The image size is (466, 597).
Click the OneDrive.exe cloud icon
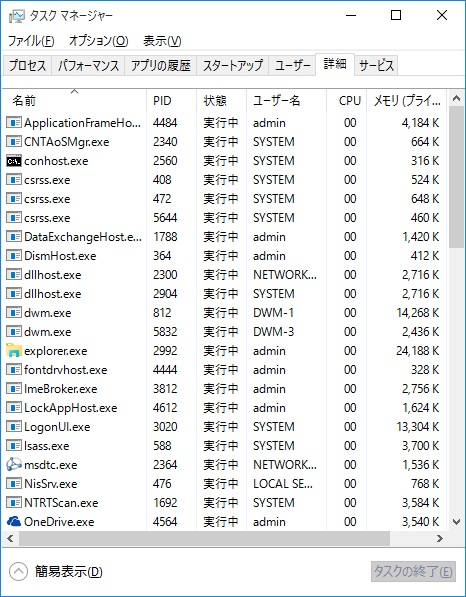coord(14,522)
